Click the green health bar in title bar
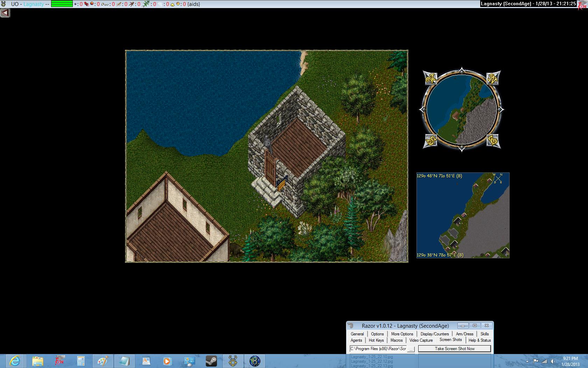The width and height of the screenshot is (588, 368). tap(62, 4)
